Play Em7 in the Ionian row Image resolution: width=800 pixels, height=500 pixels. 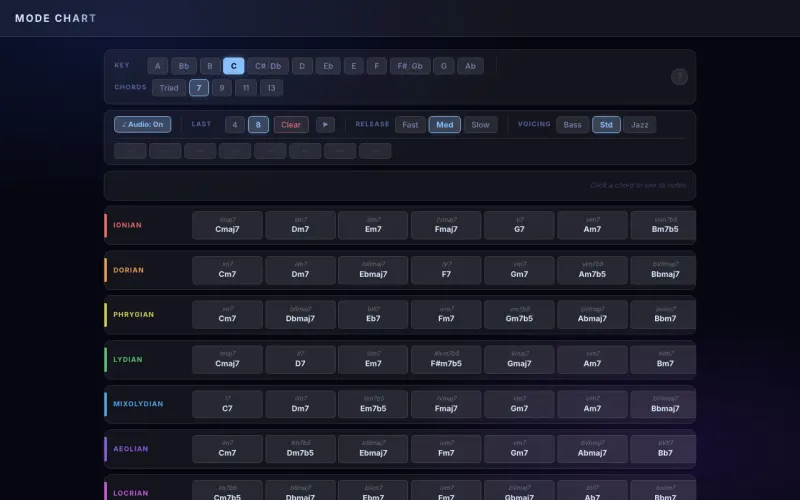tap(373, 225)
